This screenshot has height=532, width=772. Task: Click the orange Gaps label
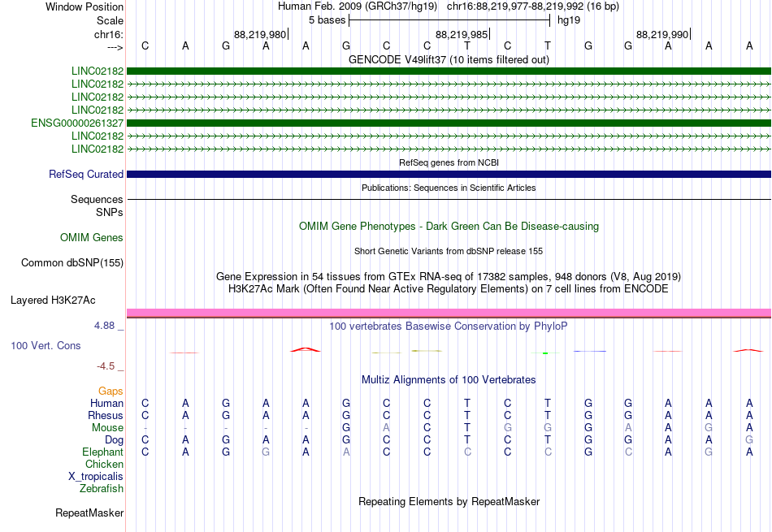click(111, 391)
